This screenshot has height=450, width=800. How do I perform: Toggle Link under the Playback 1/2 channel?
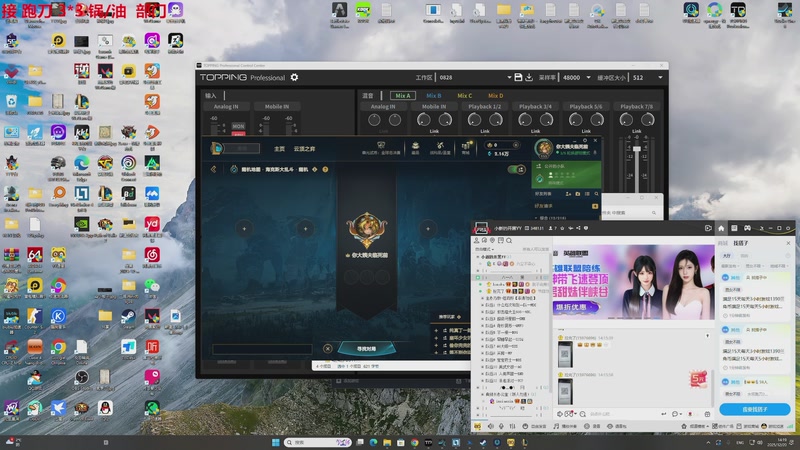pos(485,131)
